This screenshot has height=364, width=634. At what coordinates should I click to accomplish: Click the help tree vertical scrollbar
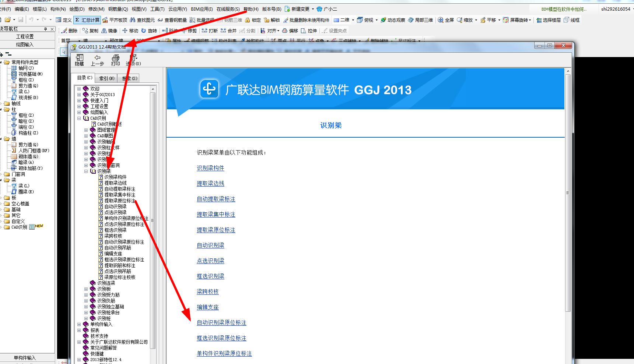click(x=153, y=221)
